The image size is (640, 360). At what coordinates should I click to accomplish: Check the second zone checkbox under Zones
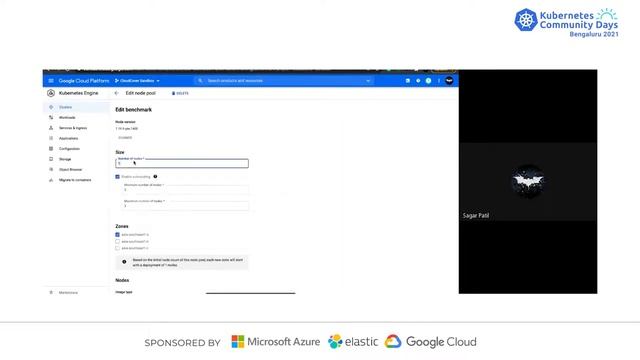click(x=118, y=242)
